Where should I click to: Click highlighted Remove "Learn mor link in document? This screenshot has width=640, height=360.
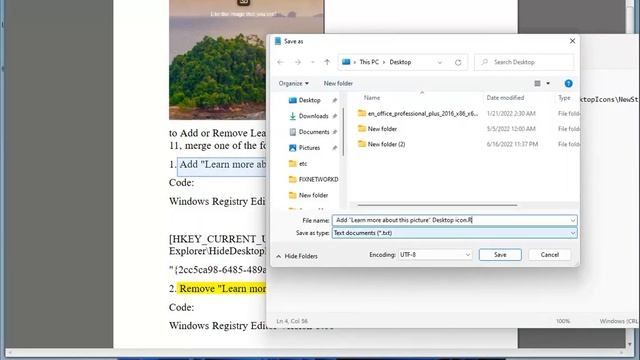[223, 289]
